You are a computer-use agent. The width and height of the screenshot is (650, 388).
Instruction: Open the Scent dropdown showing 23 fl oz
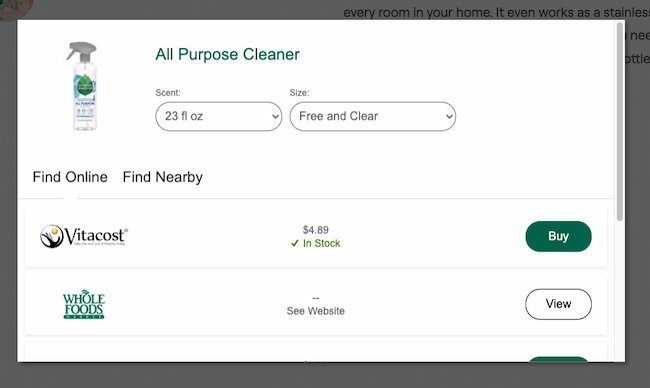coord(218,116)
